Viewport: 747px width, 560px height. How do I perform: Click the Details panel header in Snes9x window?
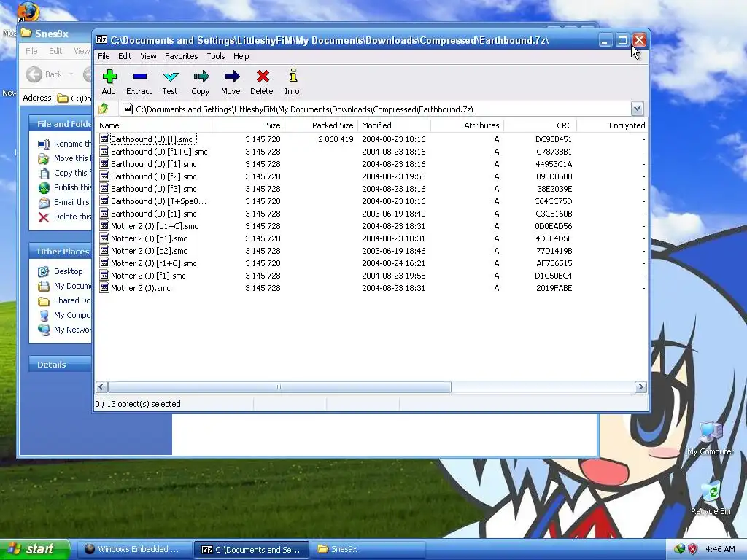[x=60, y=365]
